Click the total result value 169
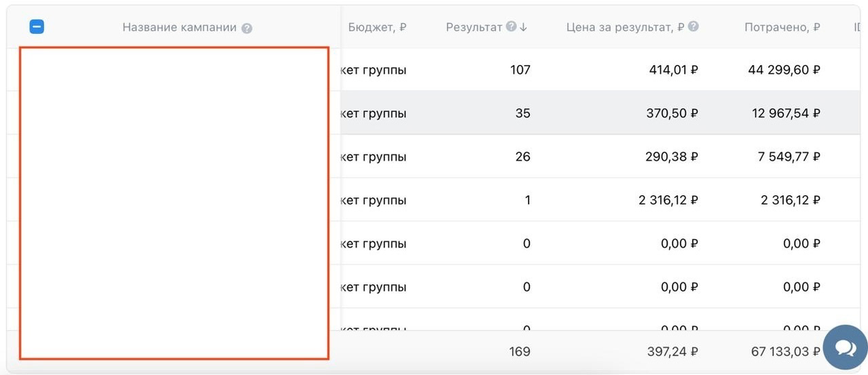Viewport: 868px width, 375px height. 519,352
